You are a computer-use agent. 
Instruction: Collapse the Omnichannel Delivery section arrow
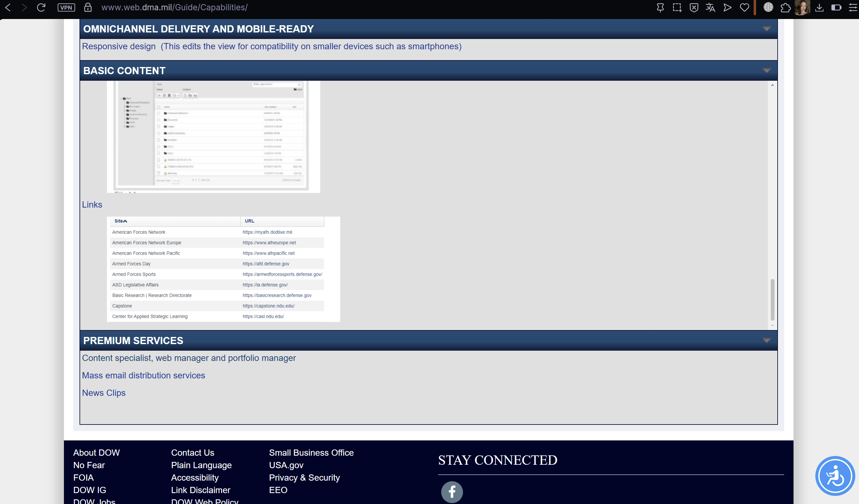(766, 29)
